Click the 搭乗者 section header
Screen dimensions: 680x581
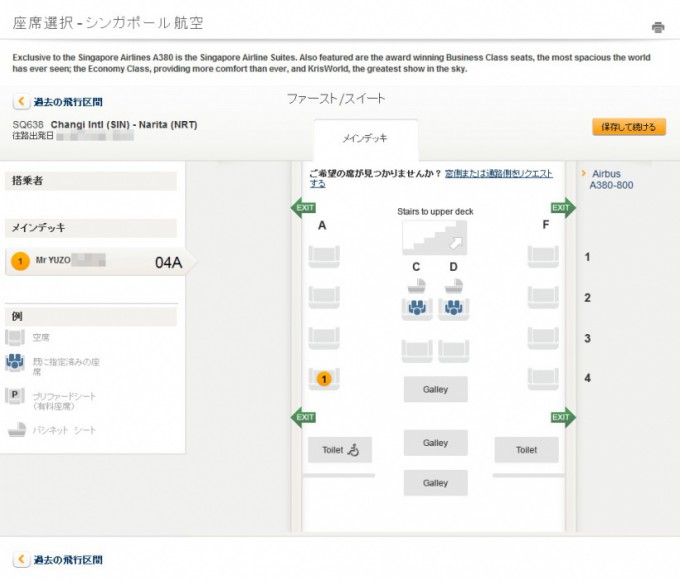pyautogui.click(x=91, y=181)
